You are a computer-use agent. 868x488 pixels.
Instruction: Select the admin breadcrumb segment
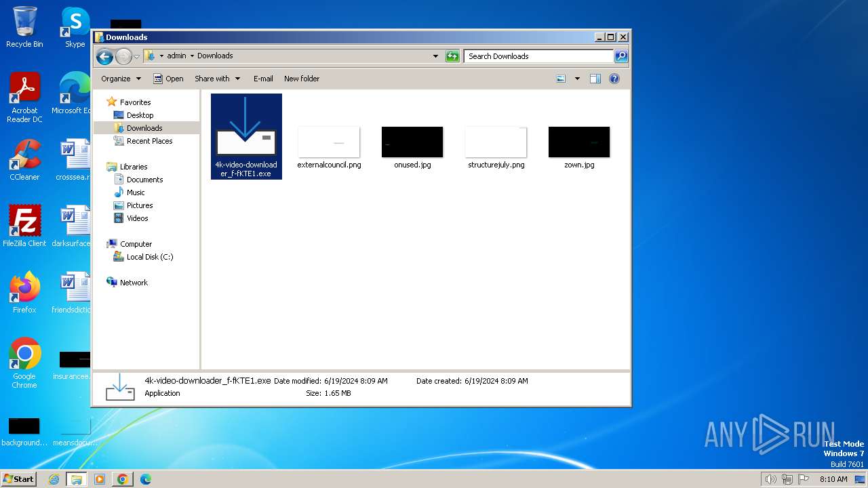click(176, 56)
